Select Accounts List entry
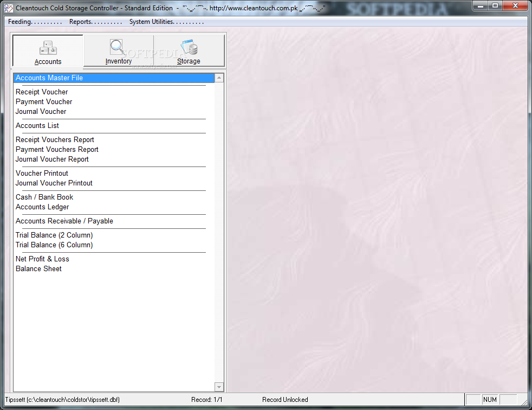The width and height of the screenshot is (532, 410). pos(37,126)
